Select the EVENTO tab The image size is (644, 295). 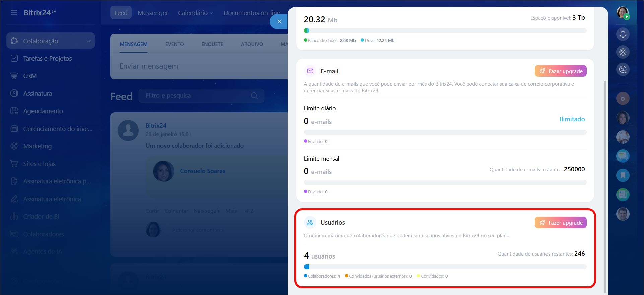[x=174, y=44]
